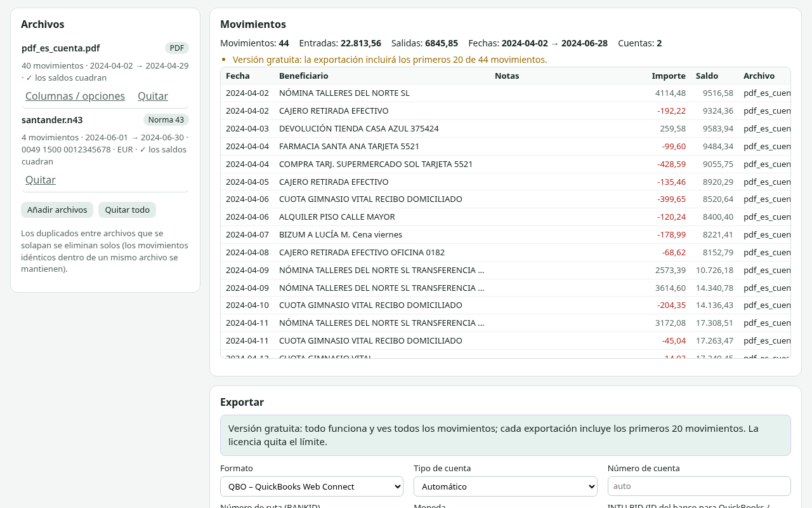Click the Añadir archivos button

(57, 210)
